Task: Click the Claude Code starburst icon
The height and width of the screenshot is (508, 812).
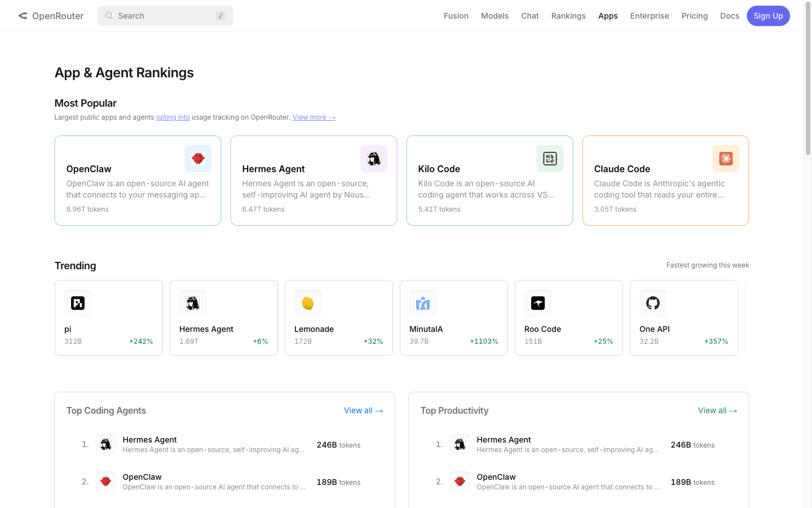Action: [x=726, y=159]
